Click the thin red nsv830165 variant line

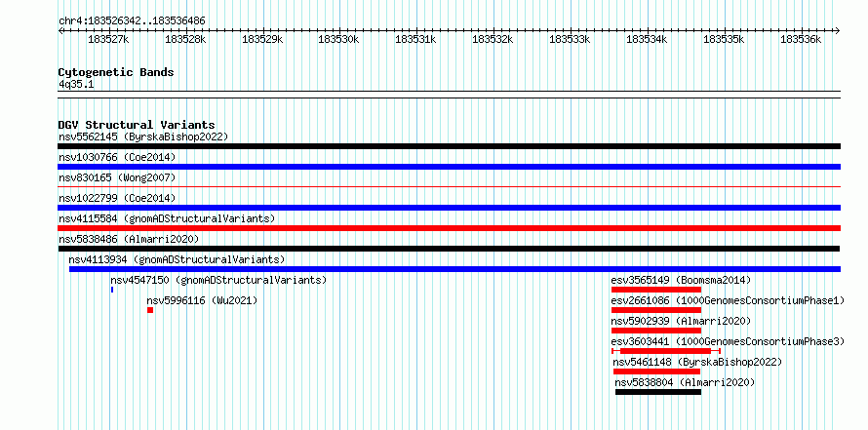449,187
